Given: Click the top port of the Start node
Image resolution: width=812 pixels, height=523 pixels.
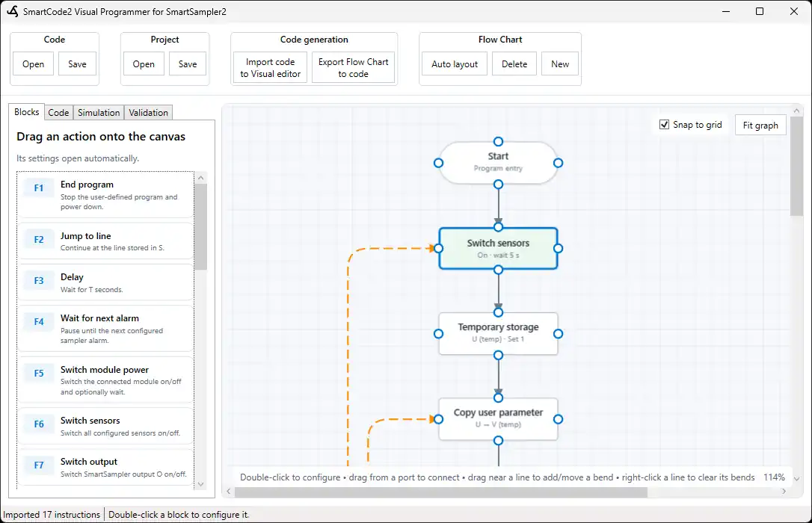Looking at the screenshot, I should [498, 142].
